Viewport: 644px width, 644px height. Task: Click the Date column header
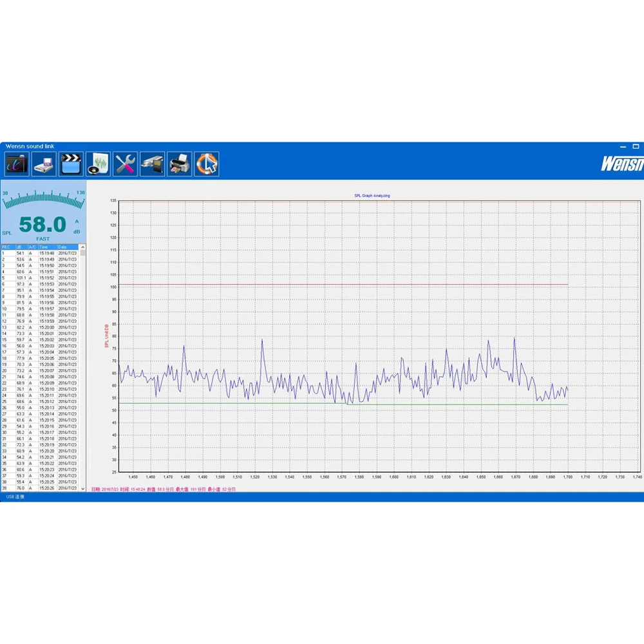[68, 247]
